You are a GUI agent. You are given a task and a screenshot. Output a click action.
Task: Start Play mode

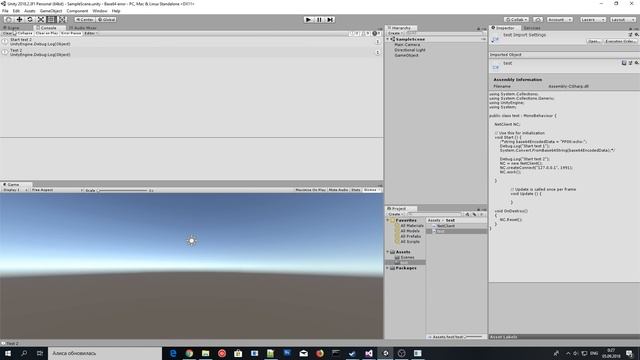[x=309, y=20]
